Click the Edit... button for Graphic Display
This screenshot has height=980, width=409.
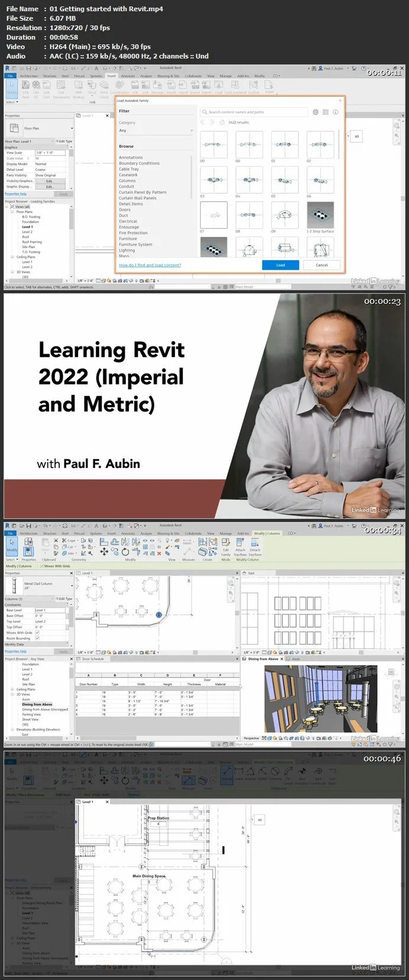[50, 186]
